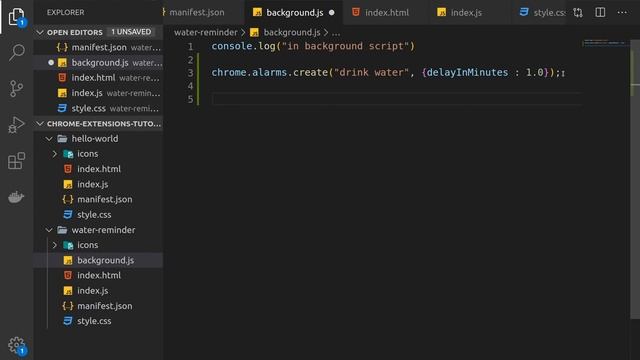The width and height of the screenshot is (640, 360).
Task: Open the Search view in activity bar
Action: click(16, 53)
